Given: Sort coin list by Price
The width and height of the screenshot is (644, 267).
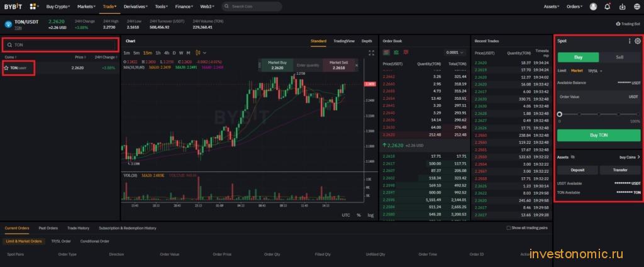Looking at the screenshot, I should pyautogui.click(x=80, y=57).
